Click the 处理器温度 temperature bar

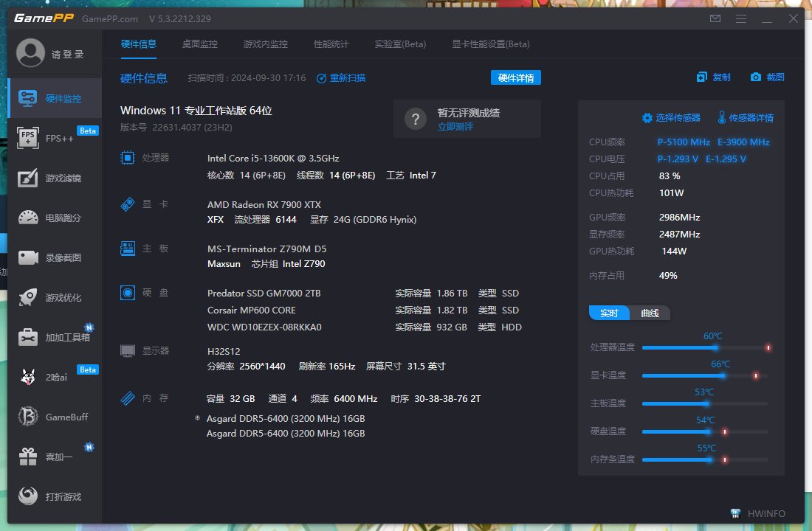point(705,347)
